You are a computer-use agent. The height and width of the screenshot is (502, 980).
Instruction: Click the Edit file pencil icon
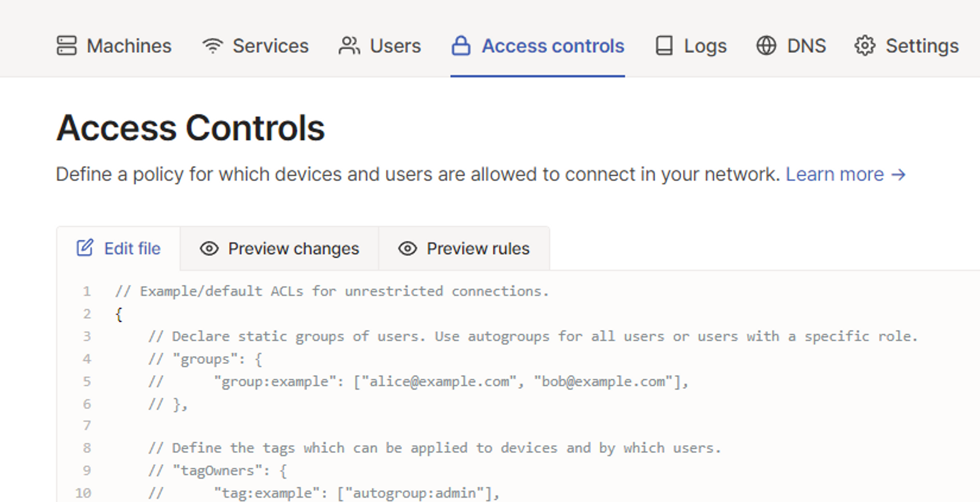tap(85, 247)
